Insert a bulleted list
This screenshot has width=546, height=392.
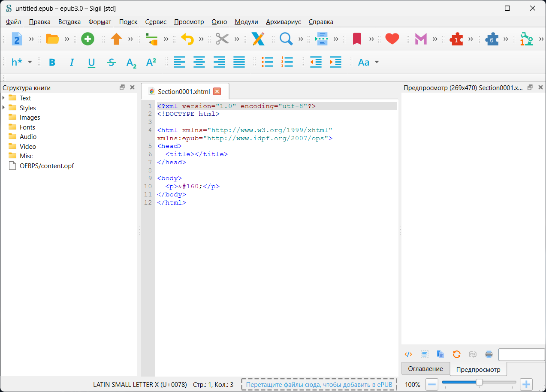click(267, 62)
